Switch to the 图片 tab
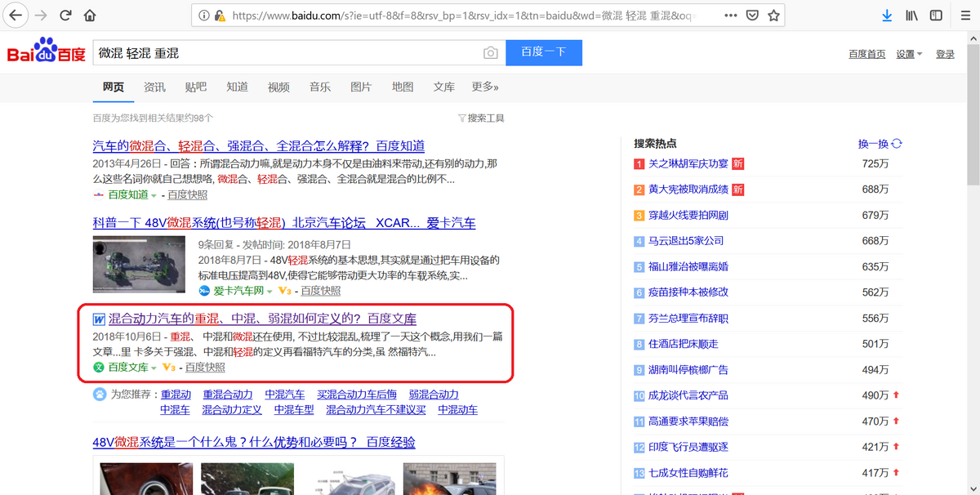Viewport: 980px width, 495px height. click(361, 87)
